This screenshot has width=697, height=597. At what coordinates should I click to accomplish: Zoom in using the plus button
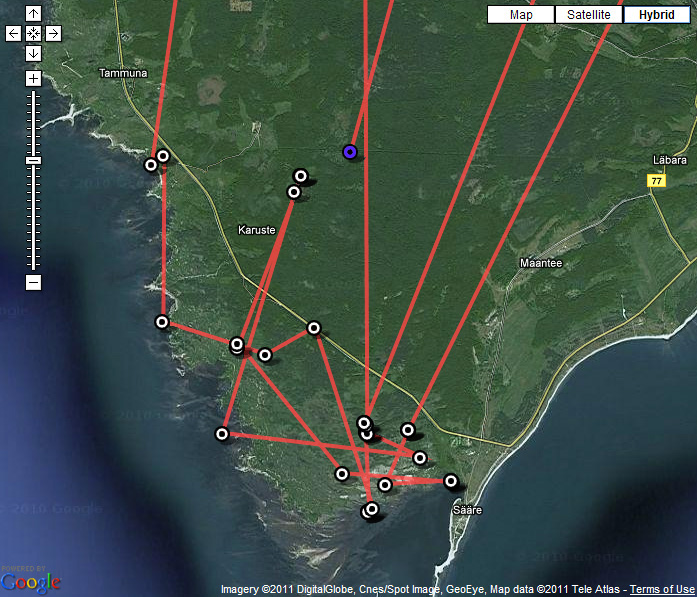33,78
